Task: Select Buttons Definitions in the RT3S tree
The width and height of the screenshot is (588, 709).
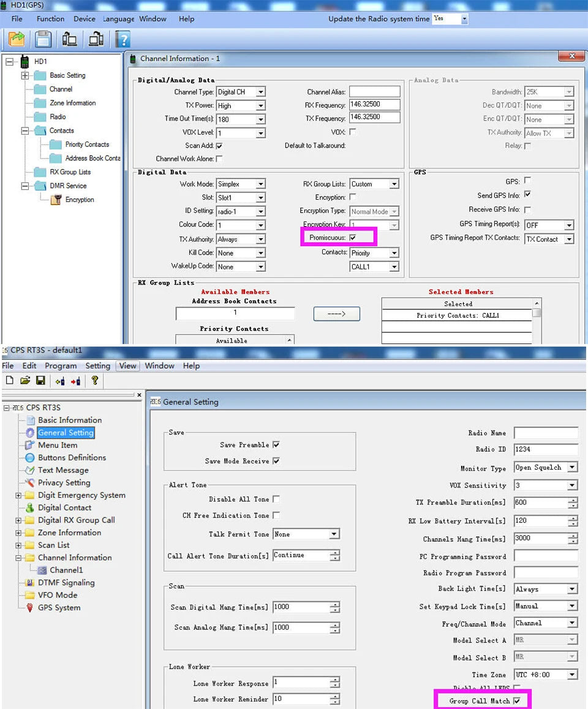Action: (72, 457)
